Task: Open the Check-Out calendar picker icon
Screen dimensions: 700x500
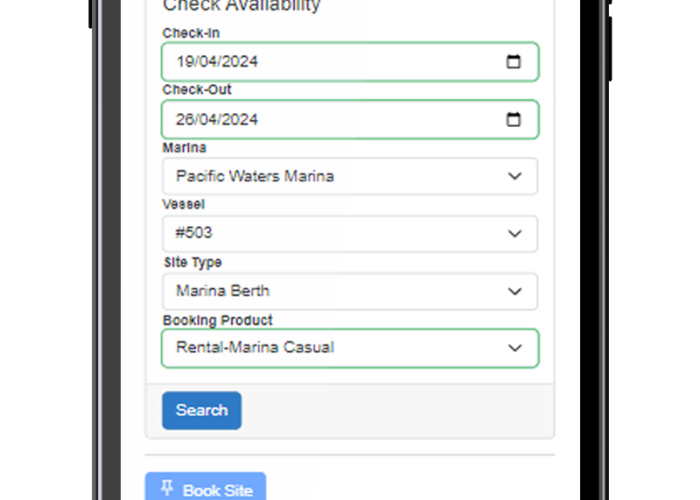Action: [513, 119]
